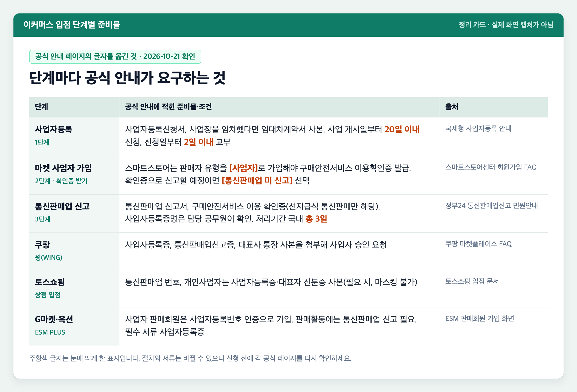
Task: Click the sublabel '상점 입점'
Action: point(48,295)
